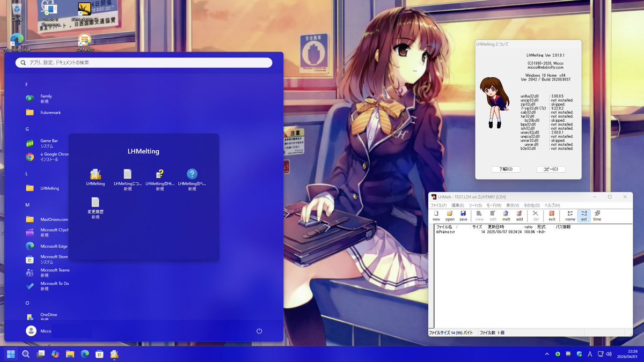Click the taskbar Search magnifier icon
The height and width of the screenshot is (362, 644).
point(25,354)
